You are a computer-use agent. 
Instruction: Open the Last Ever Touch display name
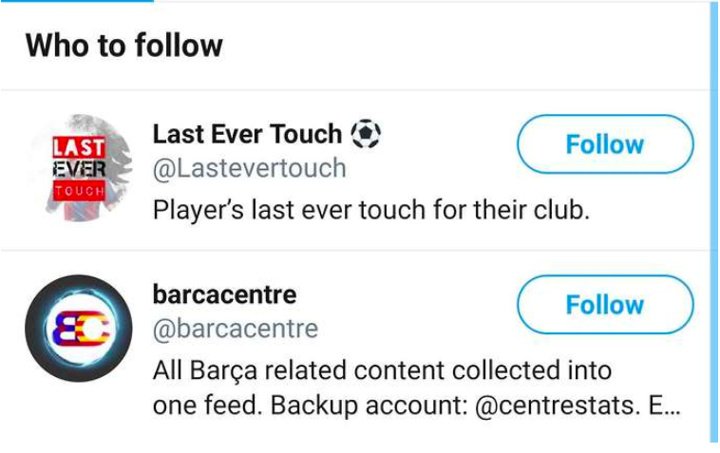(x=247, y=133)
